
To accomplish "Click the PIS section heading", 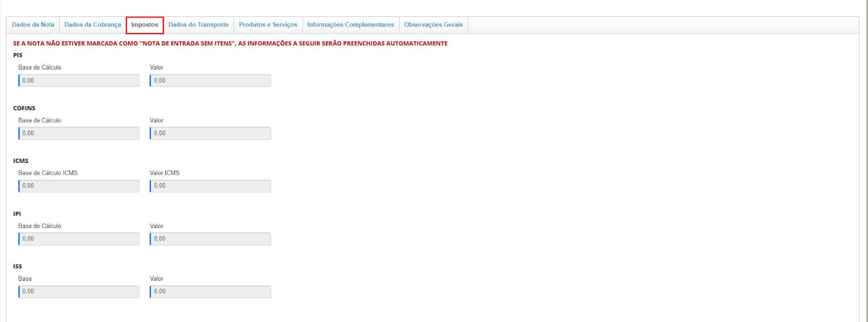I will 18,55.
